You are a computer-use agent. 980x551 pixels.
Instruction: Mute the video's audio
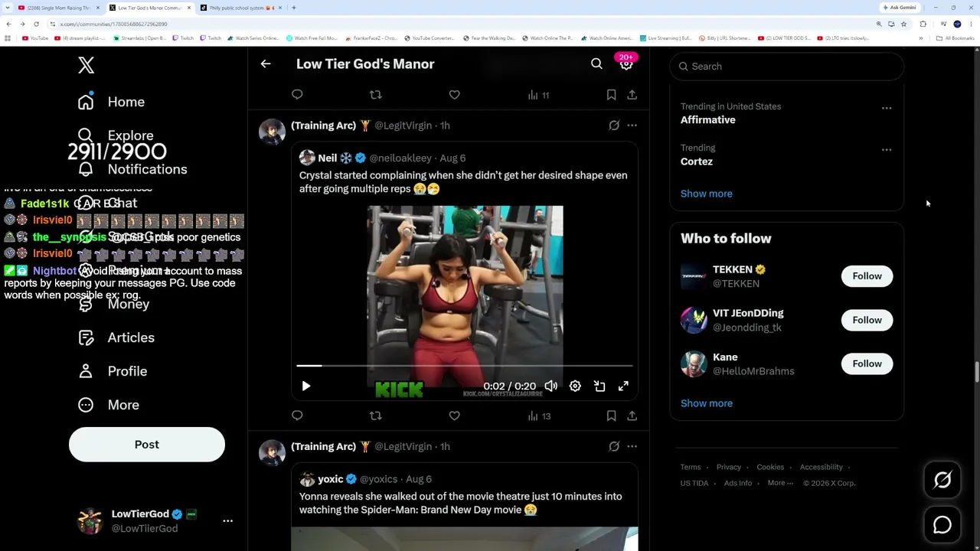(x=550, y=386)
